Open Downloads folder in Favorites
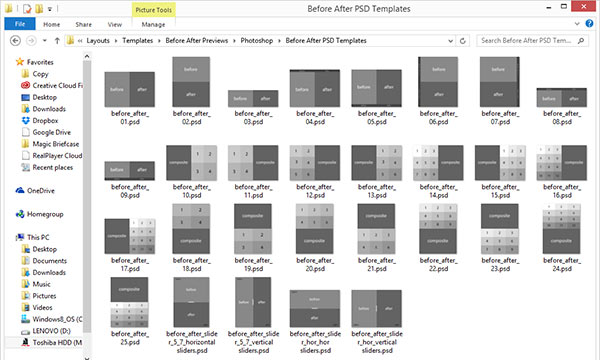This screenshot has width=600, height=360. (x=44, y=109)
